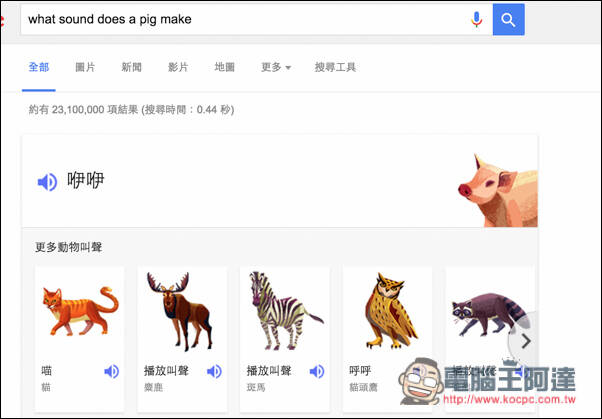Expand the 更多 dropdown menu

pyautogui.click(x=276, y=68)
